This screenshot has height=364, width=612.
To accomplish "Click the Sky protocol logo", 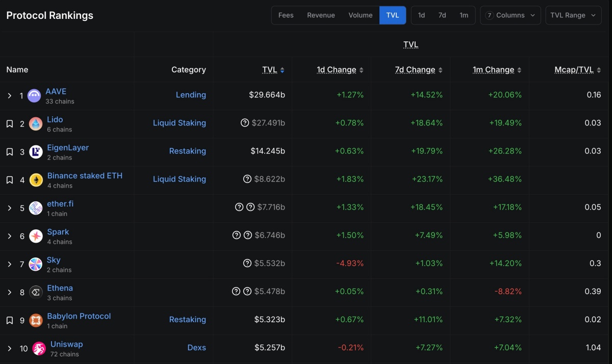I will (36, 264).
